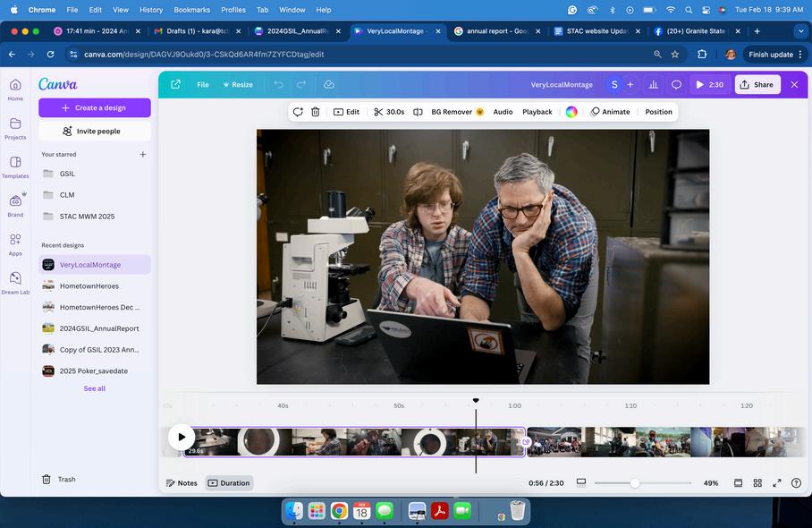Click the replace video refresh icon
812x528 pixels.
coord(298,112)
